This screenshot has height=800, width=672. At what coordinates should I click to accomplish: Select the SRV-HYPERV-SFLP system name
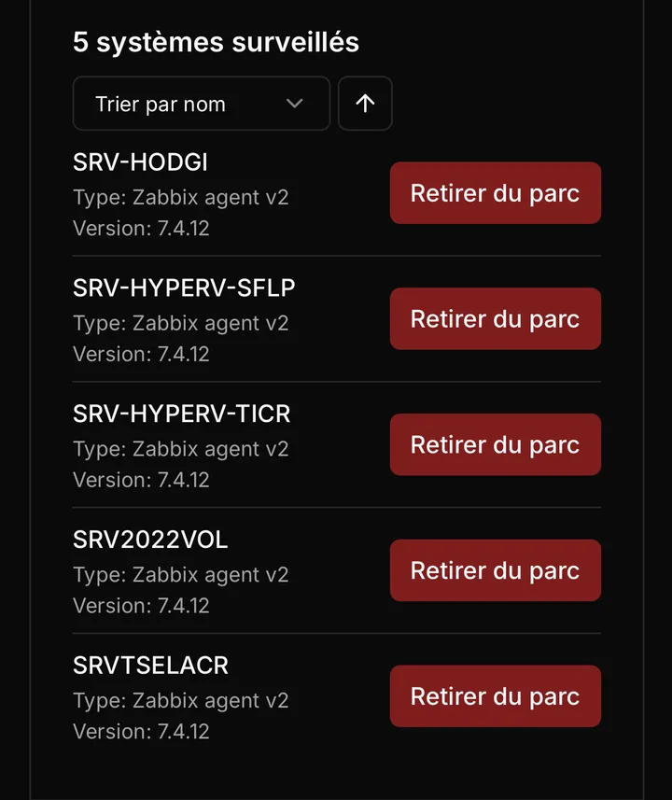pyautogui.click(x=184, y=288)
